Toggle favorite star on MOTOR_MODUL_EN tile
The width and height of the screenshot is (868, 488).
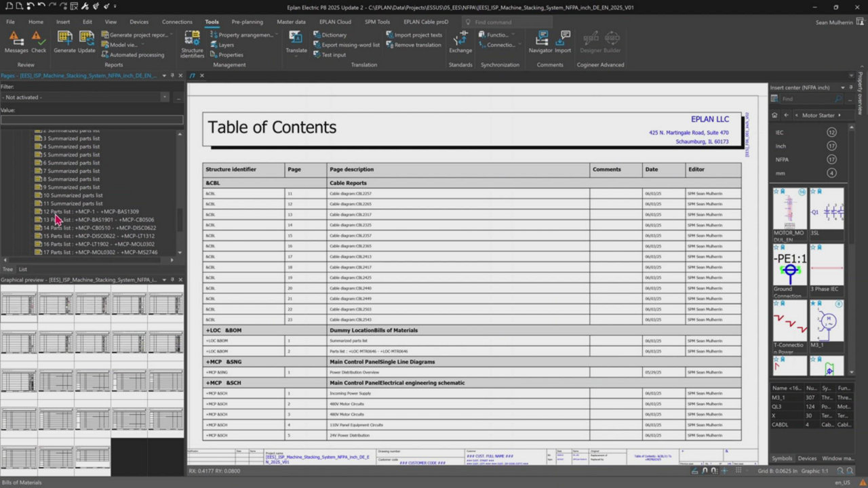click(x=776, y=192)
